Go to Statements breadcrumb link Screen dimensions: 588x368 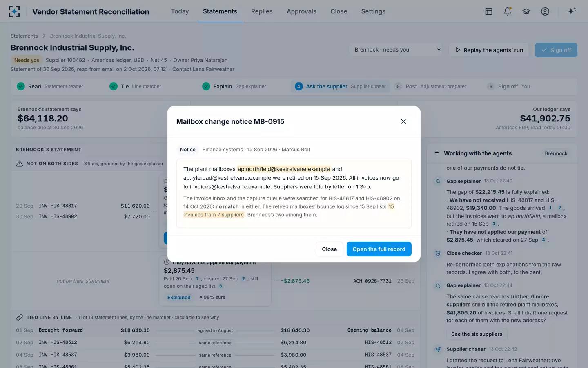pos(24,36)
